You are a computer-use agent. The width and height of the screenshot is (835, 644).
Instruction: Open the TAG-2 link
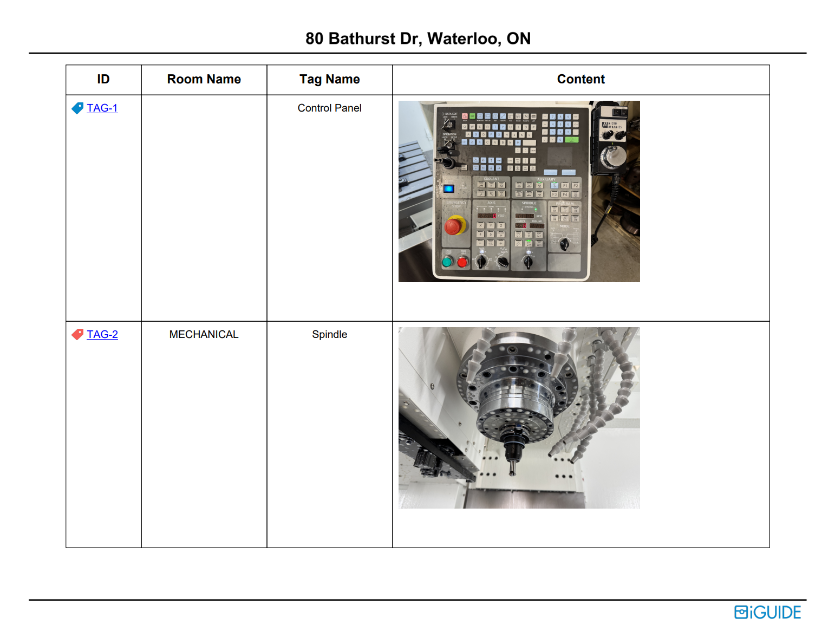pos(102,335)
